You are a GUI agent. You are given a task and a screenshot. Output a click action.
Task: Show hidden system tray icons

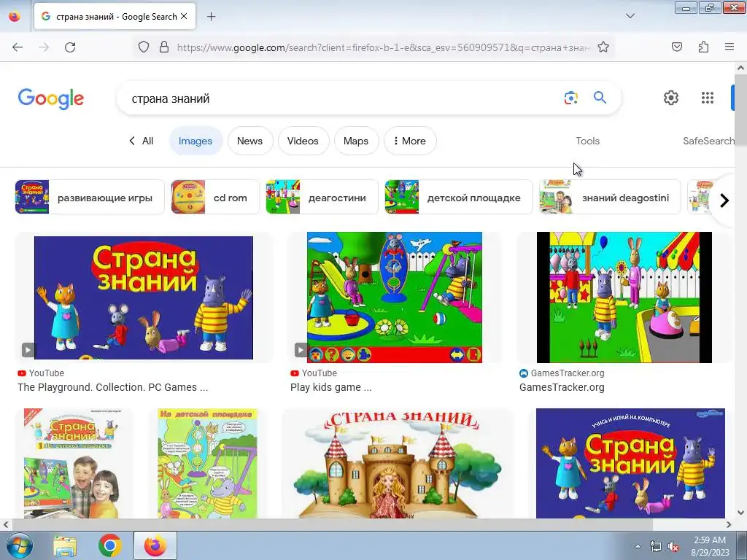[638, 546]
